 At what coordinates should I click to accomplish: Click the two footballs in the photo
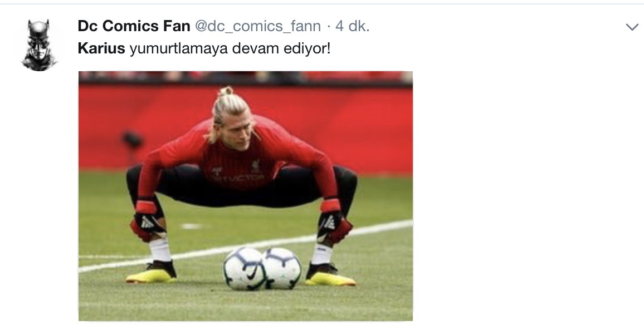click(x=262, y=269)
